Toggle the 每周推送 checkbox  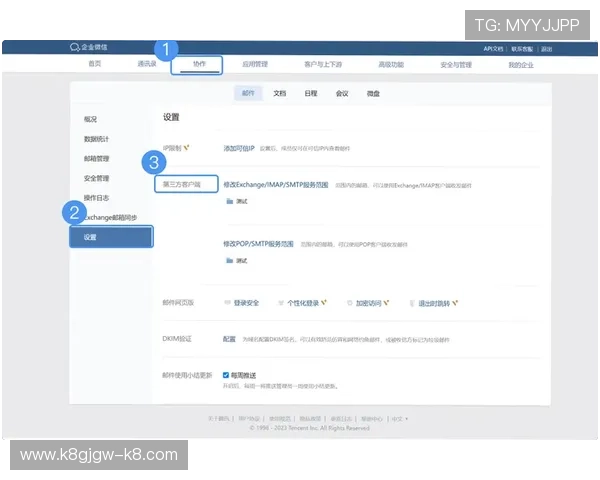(x=226, y=375)
